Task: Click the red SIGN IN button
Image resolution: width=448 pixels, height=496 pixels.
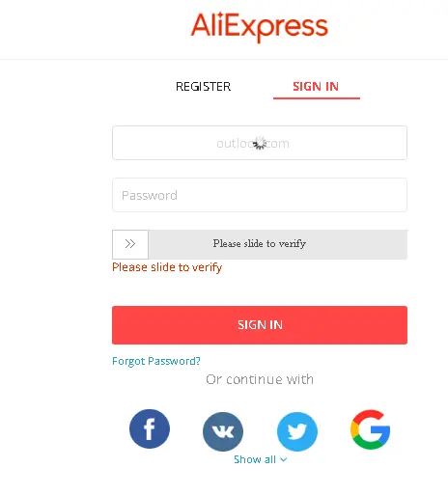Action: [x=260, y=325]
